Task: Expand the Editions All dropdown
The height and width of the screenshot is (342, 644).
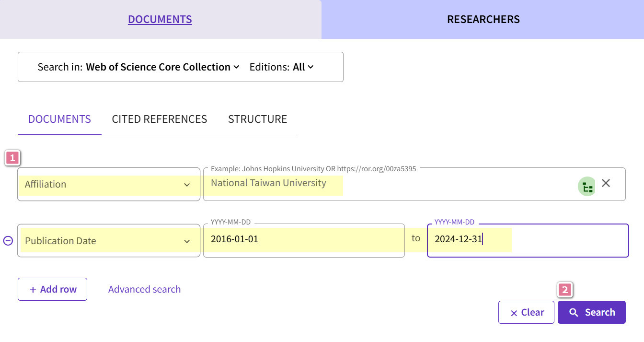Action: coord(303,67)
